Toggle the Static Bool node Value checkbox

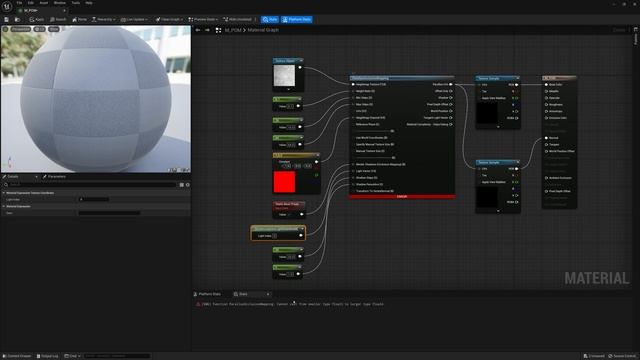[x=290, y=214]
